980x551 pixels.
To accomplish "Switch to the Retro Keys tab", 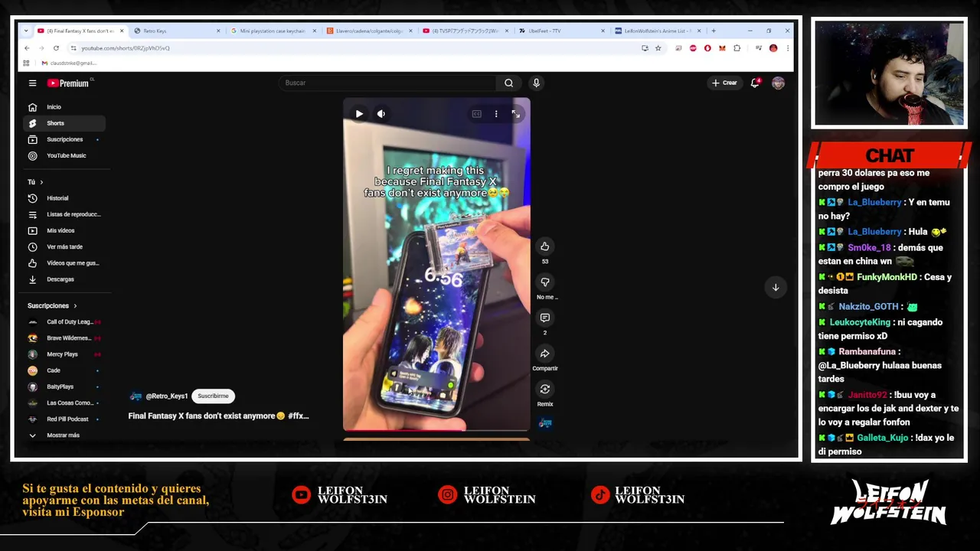I will [176, 31].
